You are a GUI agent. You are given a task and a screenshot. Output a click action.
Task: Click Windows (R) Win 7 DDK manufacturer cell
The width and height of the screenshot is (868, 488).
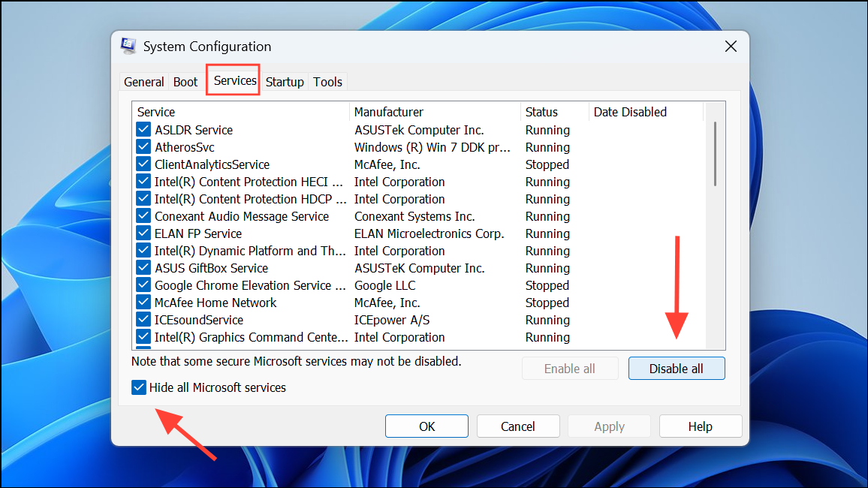tap(432, 147)
